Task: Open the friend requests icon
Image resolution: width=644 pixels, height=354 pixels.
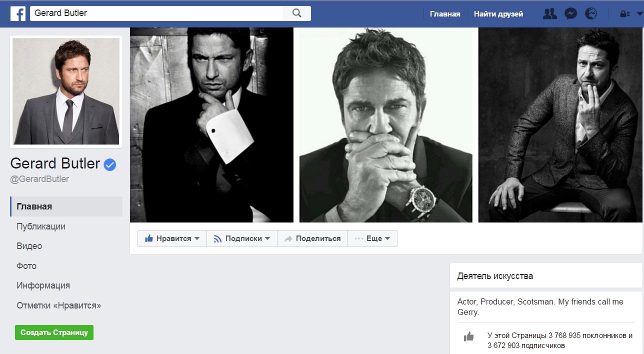Action: coord(549,14)
